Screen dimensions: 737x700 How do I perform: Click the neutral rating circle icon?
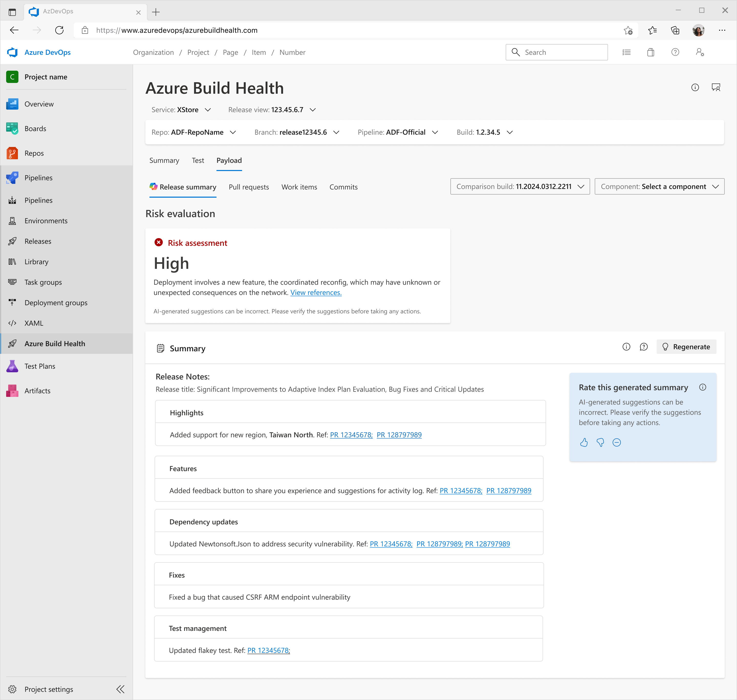pyautogui.click(x=617, y=442)
